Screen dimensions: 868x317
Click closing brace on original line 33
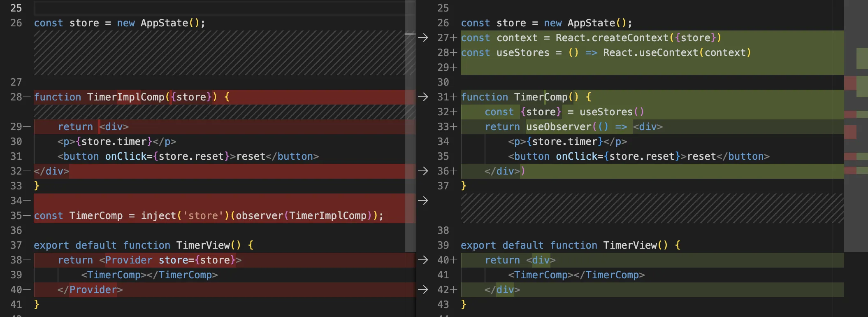click(37, 186)
